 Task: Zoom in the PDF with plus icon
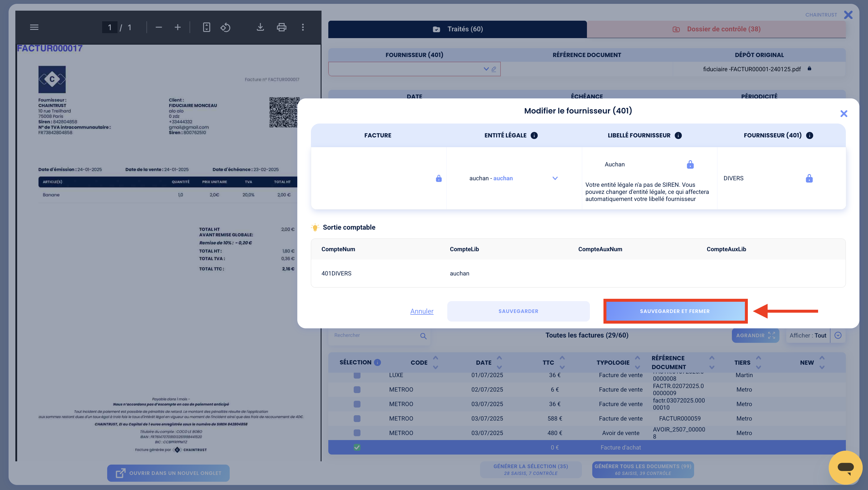(177, 27)
